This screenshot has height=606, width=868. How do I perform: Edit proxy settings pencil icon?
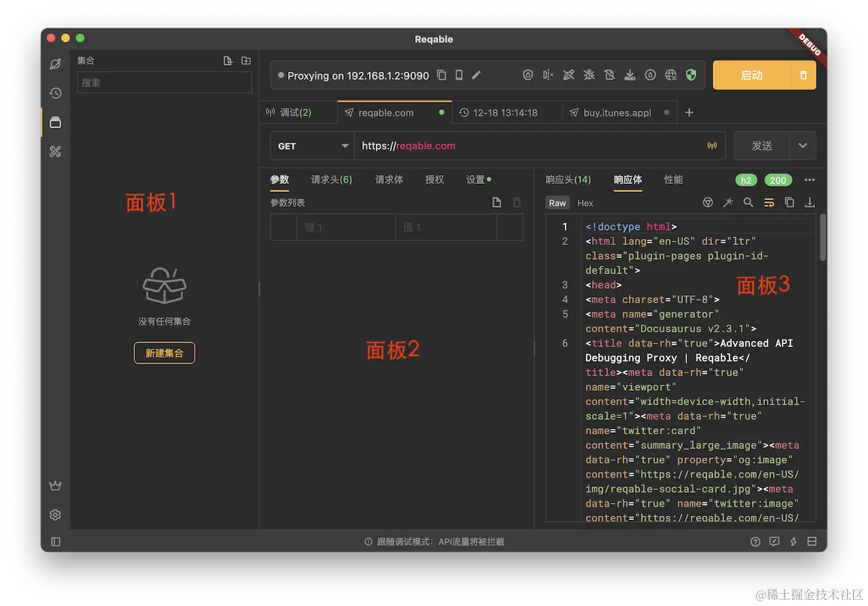[476, 75]
